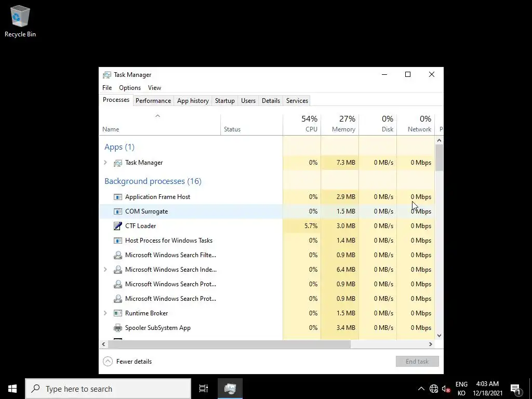Select the Background processes (16) header

click(x=153, y=181)
